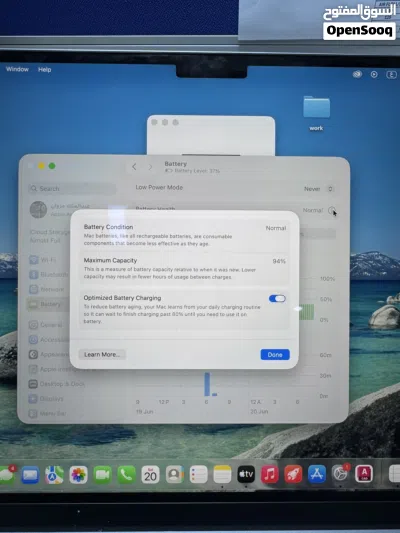Open the Window menu

point(17,69)
